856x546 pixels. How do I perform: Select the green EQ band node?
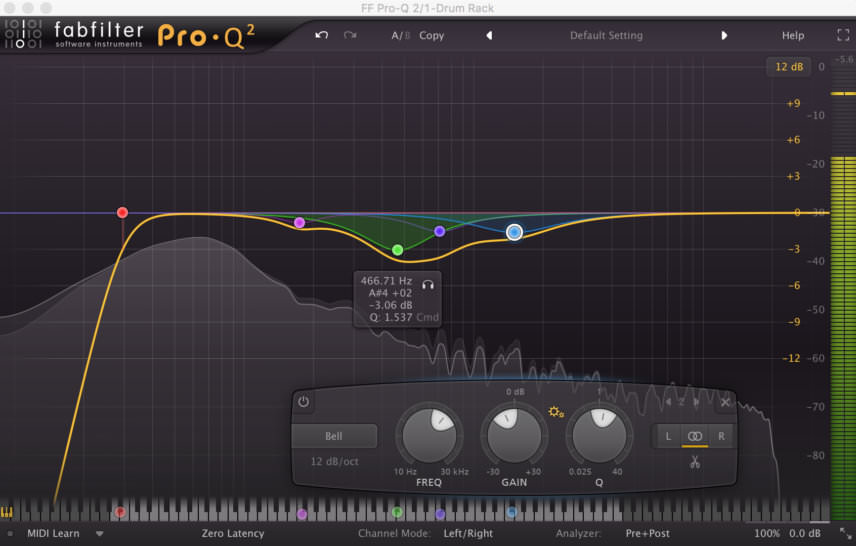[397, 250]
